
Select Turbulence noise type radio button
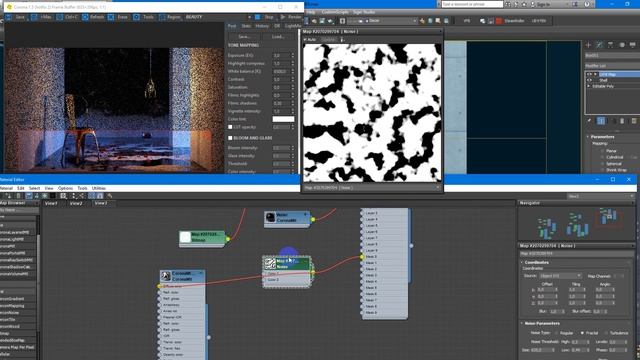[607, 333]
